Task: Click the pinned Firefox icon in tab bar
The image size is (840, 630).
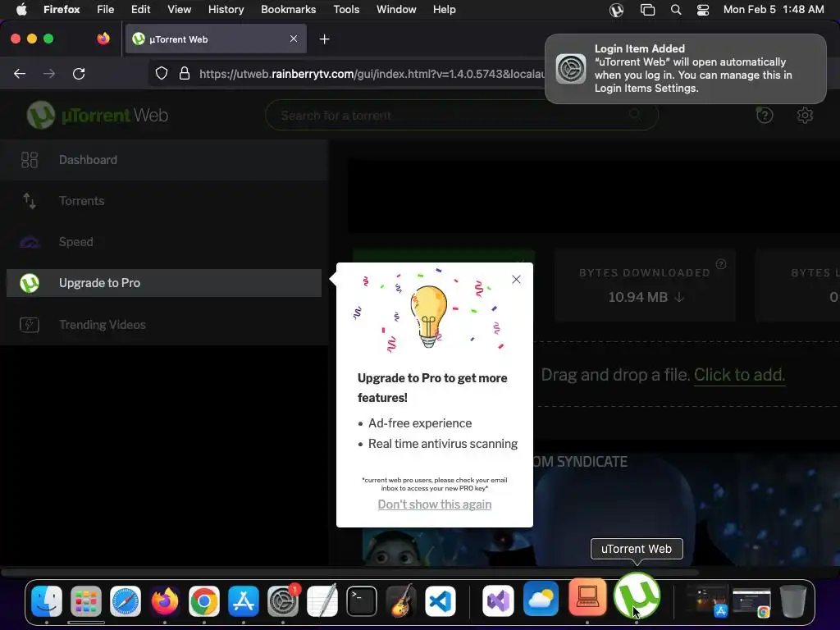Action: click(103, 39)
